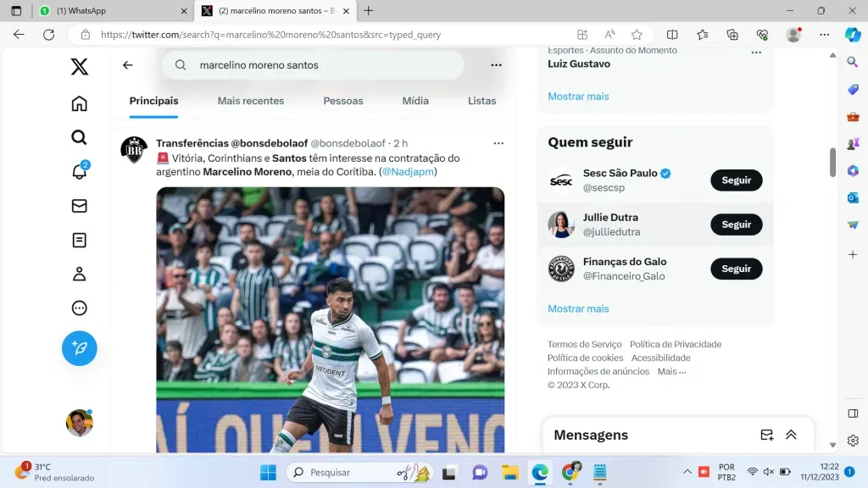The width and height of the screenshot is (868, 488).
Task: Click the search field with marcelino moreno santos
Action: tap(322, 65)
